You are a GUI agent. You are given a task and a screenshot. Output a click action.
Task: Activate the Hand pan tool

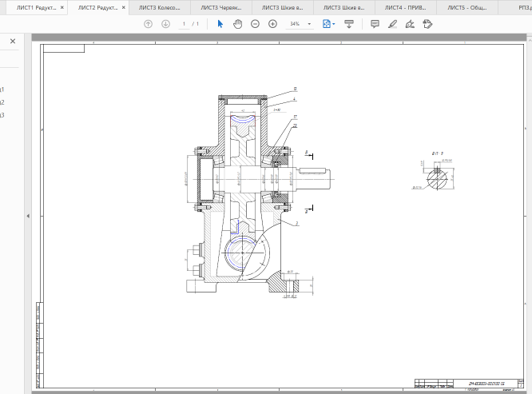click(x=237, y=24)
